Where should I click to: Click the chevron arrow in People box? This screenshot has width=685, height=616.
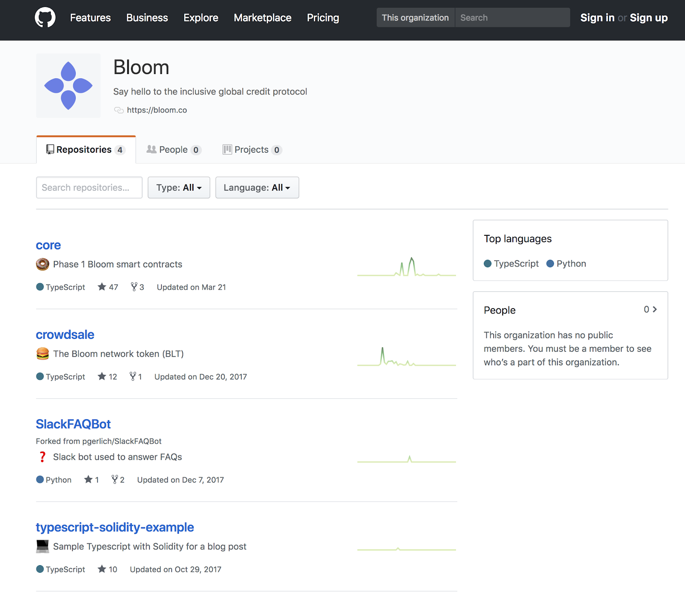click(x=655, y=309)
